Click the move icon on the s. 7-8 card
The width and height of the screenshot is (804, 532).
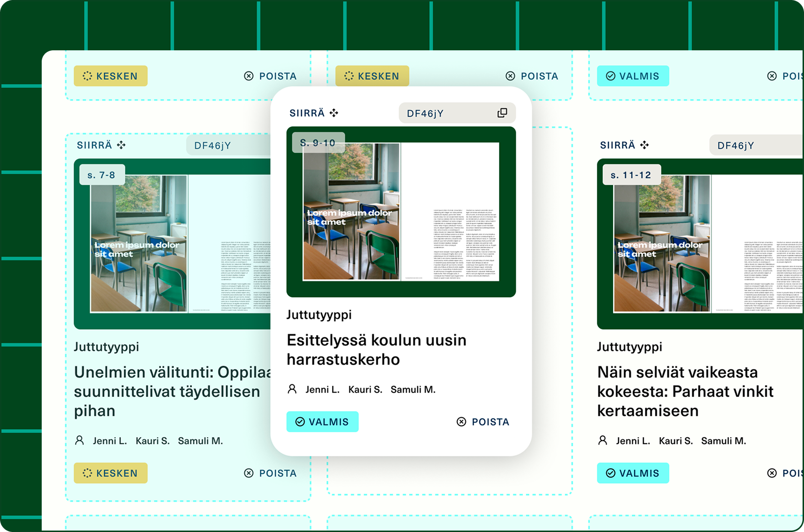pos(121,145)
